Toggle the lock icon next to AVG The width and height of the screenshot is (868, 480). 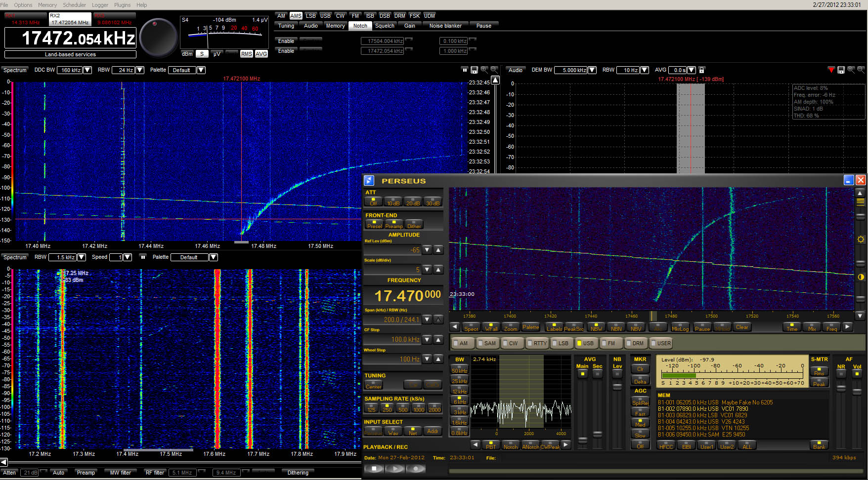[701, 70]
